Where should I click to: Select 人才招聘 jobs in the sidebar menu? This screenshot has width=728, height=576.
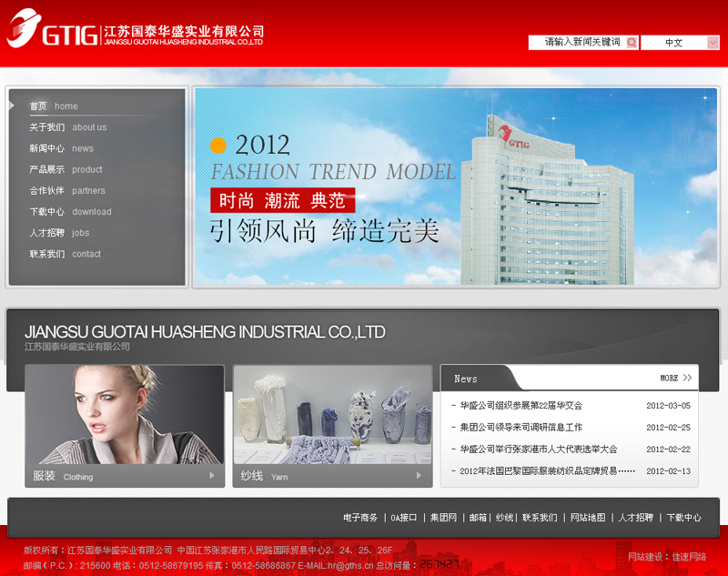[x=59, y=233]
